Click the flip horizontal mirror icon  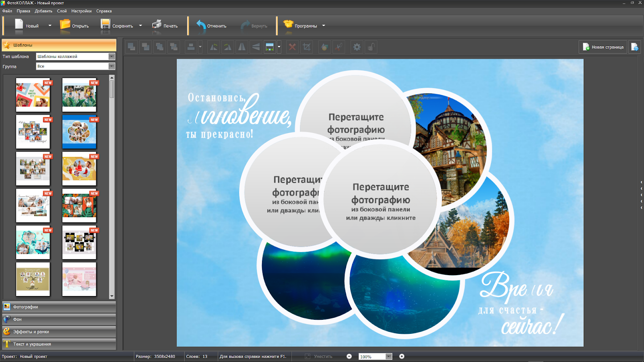tap(242, 47)
